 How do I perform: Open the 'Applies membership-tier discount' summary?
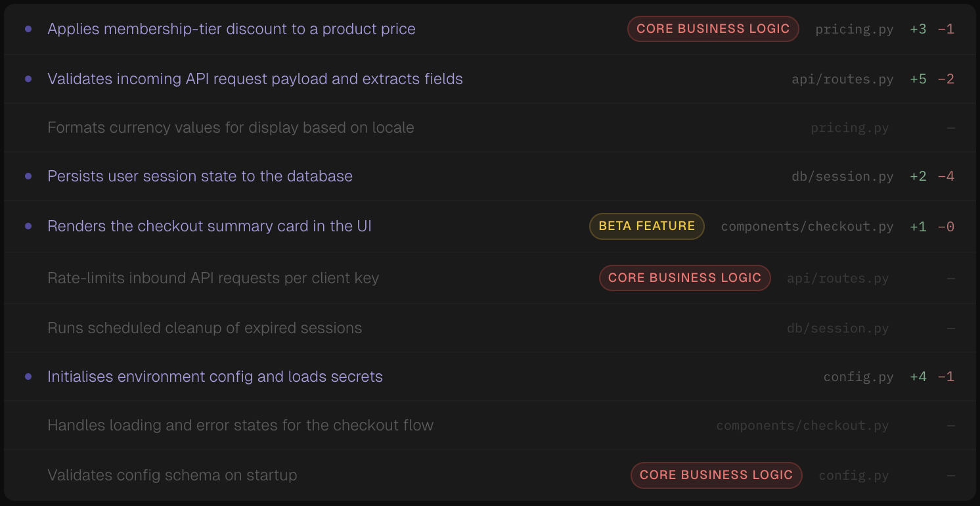coord(231,29)
